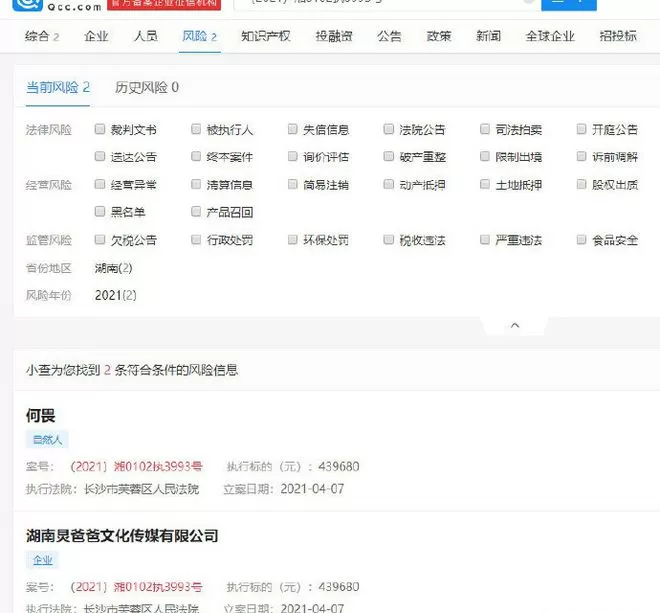Filter by province 湖南(2)
Screen dimensions: 660x613
coord(113,268)
